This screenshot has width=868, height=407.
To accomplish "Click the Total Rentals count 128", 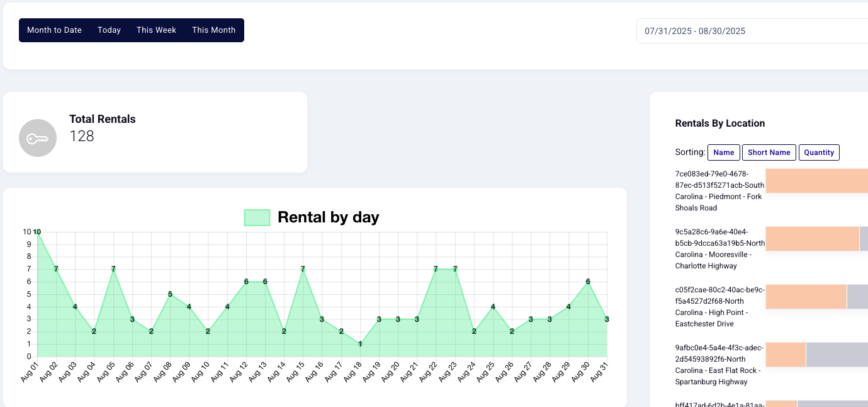I will tap(82, 136).
